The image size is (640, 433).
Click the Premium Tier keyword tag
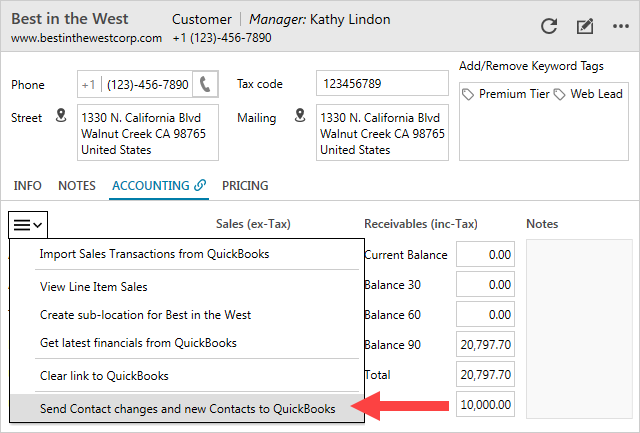506,94
